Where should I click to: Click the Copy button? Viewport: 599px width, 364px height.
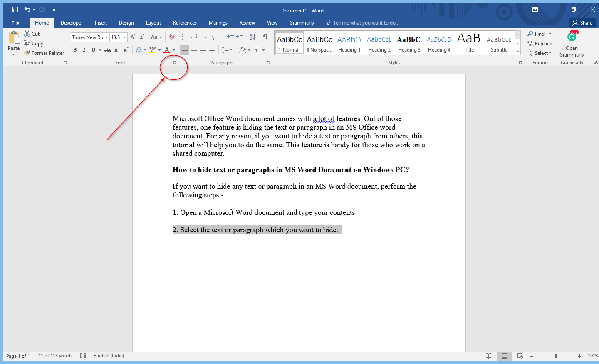34,44
